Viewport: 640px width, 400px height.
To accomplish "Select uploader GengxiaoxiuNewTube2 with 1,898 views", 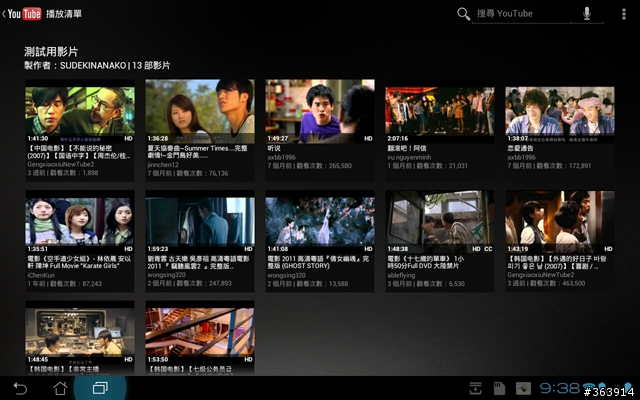I will click(61, 164).
